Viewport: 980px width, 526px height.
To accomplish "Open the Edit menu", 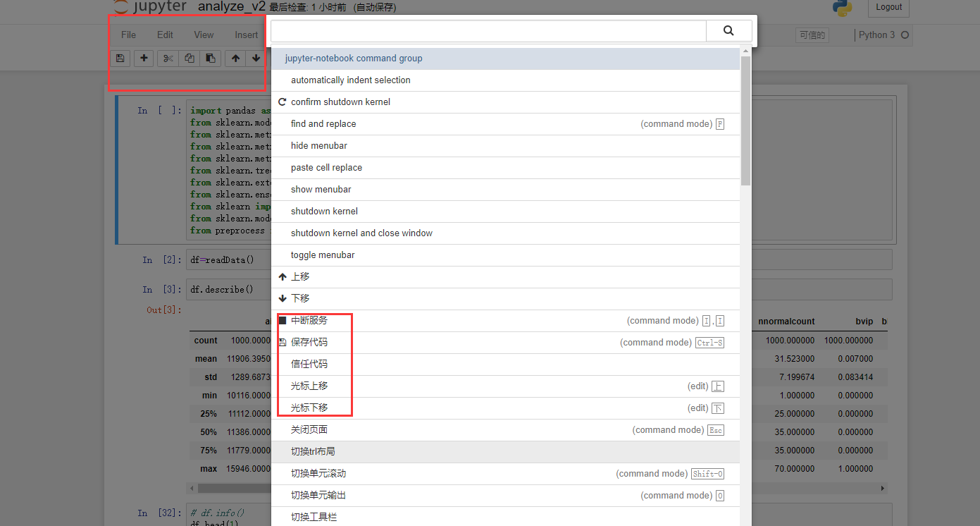I will coord(165,35).
